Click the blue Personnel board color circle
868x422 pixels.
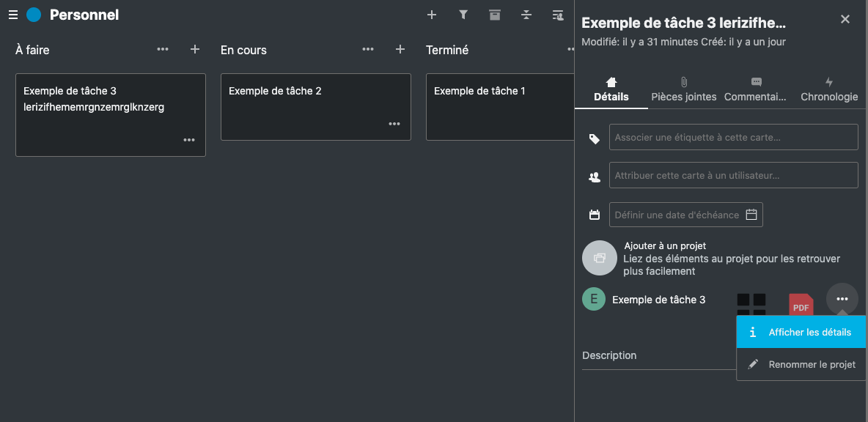pyautogui.click(x=34, y=15)
